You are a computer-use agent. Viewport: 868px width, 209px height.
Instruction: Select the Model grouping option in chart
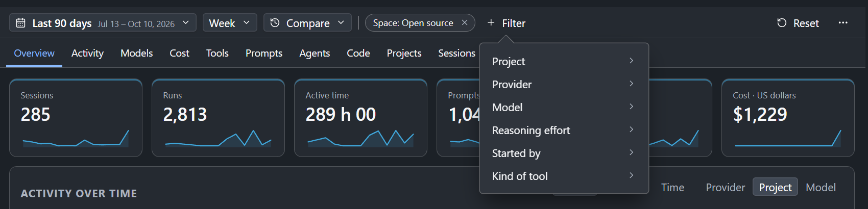tap(821, 188)
